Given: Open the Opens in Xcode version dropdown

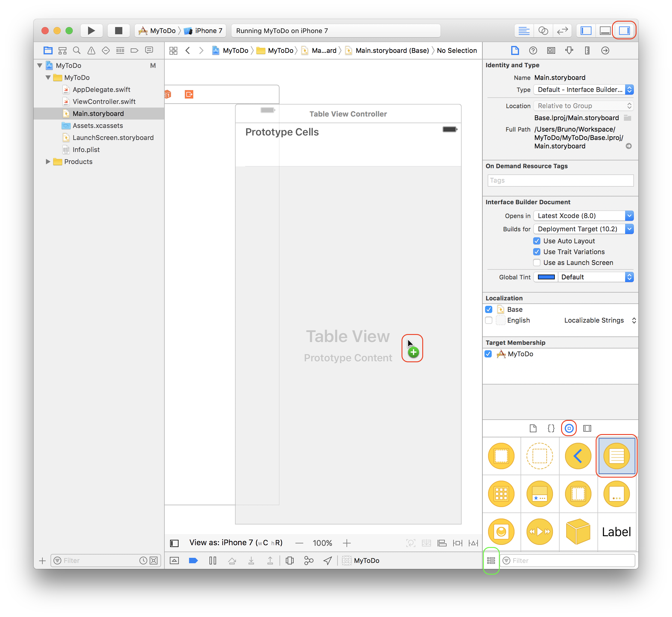Looking at the screenshot, I should click(x=583, y=216).
